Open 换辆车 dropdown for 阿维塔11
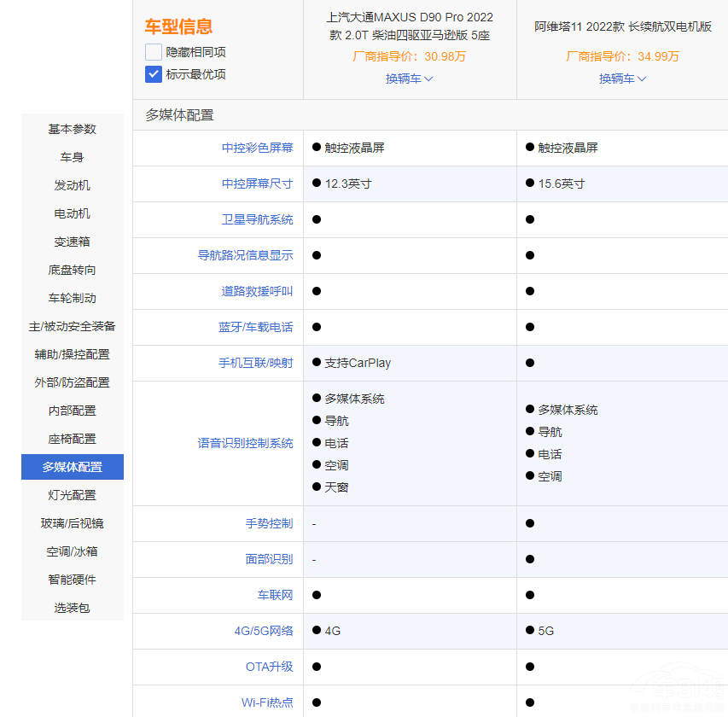728x717 pixels. pyautogui.click(x=622, y=79)
